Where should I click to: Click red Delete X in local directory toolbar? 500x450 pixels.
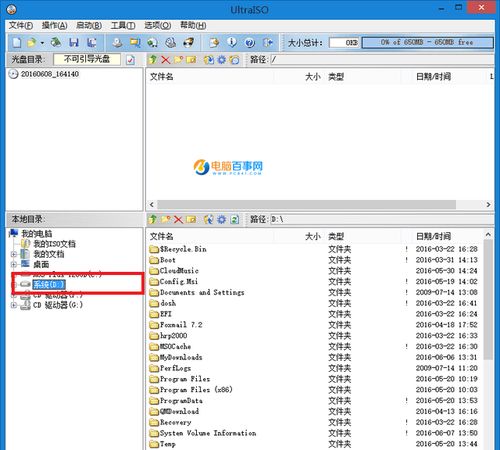[178, 220]
